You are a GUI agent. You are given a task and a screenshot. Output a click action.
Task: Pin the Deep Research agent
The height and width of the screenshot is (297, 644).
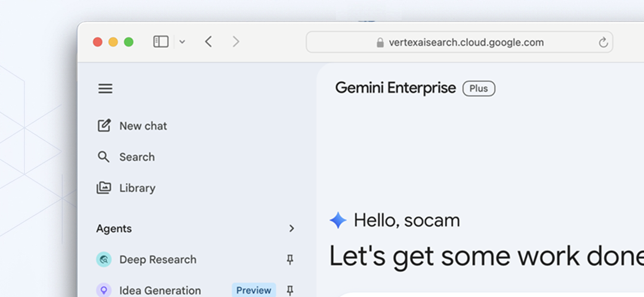click(x=290, y=259)
